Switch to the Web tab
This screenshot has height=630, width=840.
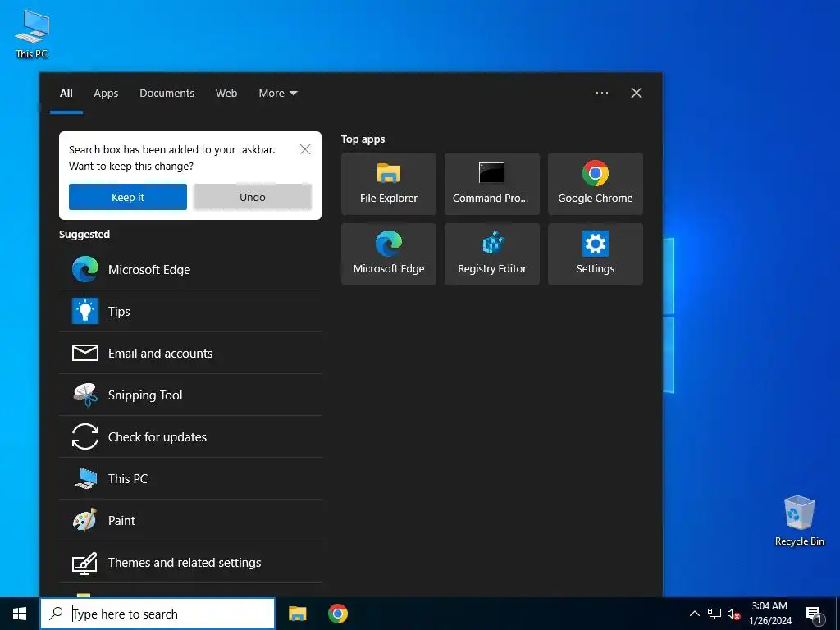point(226,94)
